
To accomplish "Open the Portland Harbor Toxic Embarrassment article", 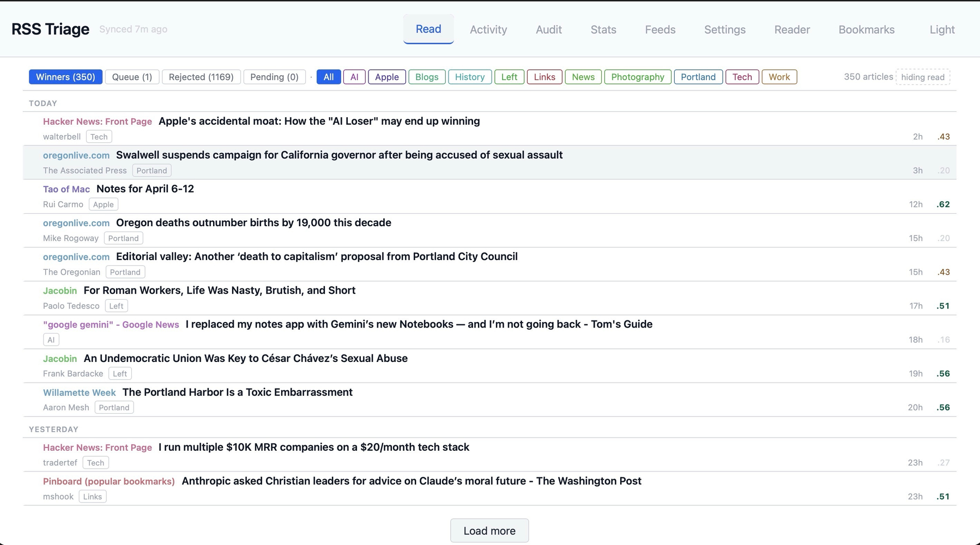I will 237,392.
